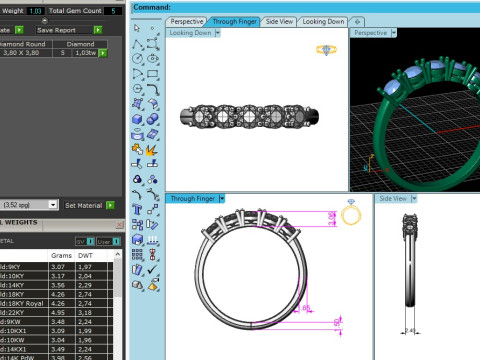
Task: Open the Through Finger viewport dropdown arrow
Action: tap(222, 199)
